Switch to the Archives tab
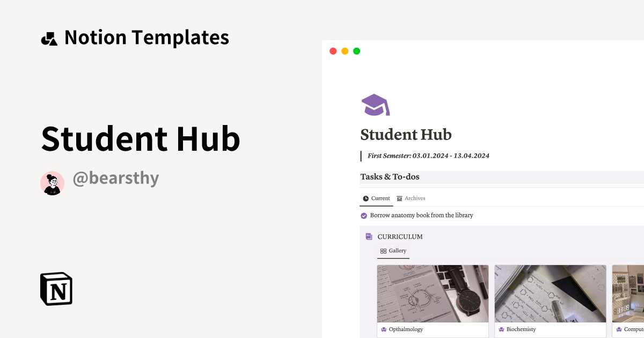 414,198
